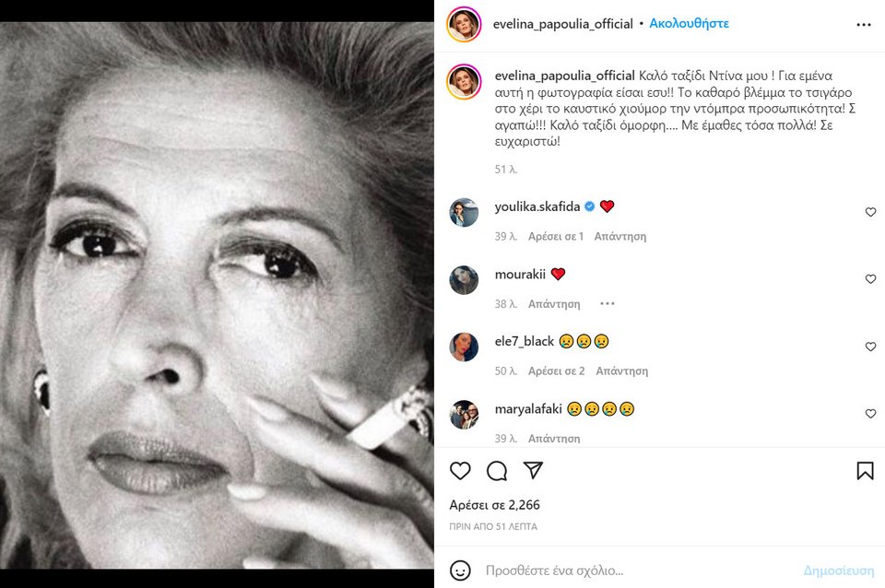Open maryalafaki's profile picture
Screen dimensions: 885x588
(464, 414)
